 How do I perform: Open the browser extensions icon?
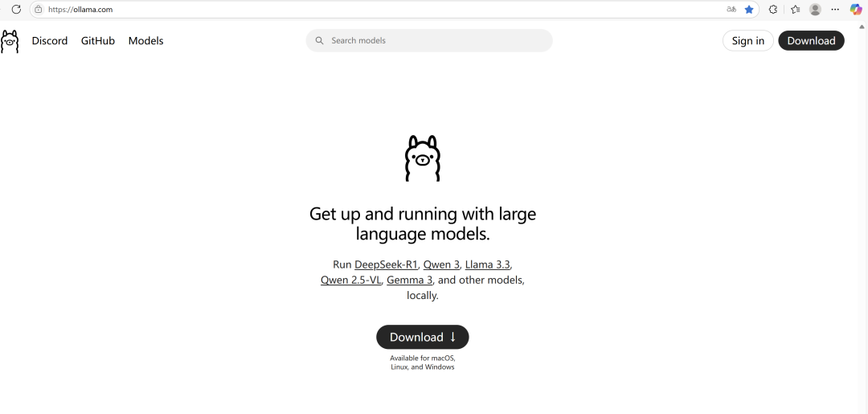(x=773, y=10)
